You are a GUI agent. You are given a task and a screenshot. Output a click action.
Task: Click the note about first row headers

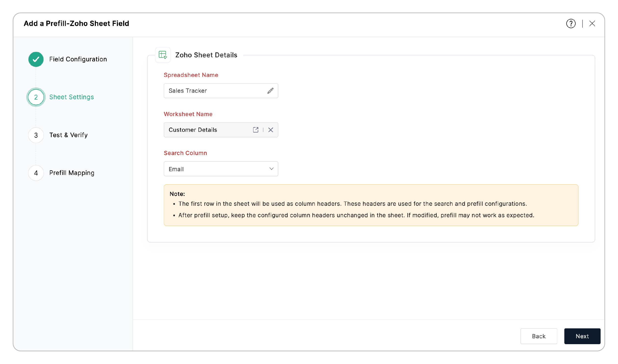353,204
